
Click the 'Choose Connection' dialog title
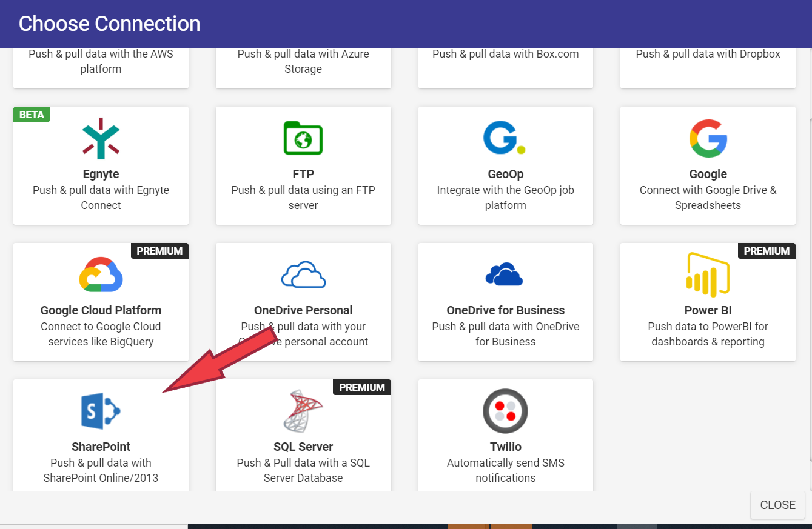tap(109, 24)
